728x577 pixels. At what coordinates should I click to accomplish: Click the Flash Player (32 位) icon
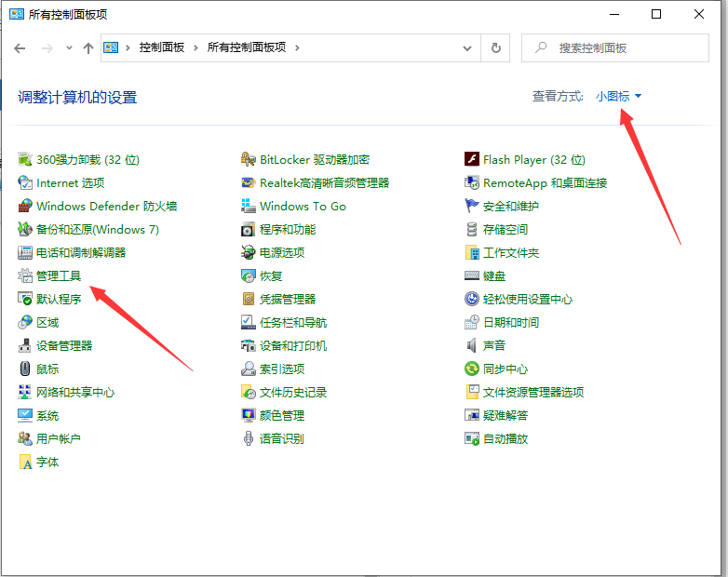[472, 159]
